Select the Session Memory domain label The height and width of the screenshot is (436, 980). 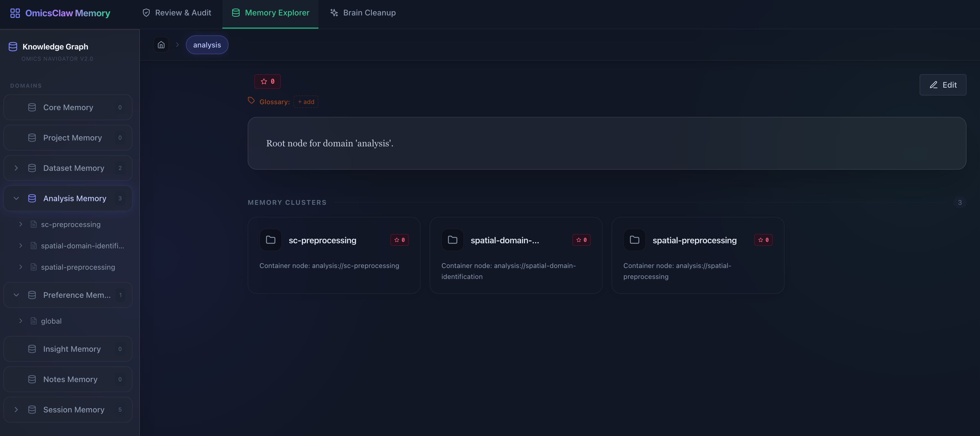[x=74, y=410]
